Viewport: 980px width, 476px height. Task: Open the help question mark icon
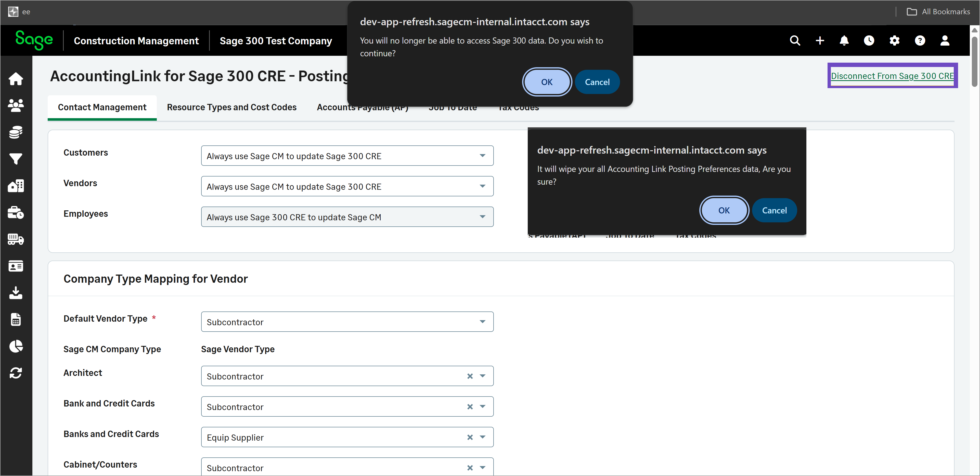[920, 40]
